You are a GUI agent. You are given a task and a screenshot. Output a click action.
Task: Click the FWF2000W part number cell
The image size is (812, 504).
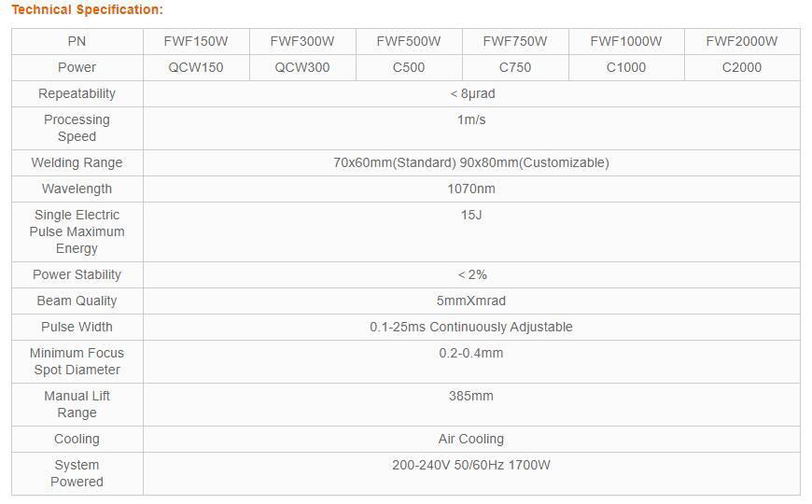coord(742,41)
